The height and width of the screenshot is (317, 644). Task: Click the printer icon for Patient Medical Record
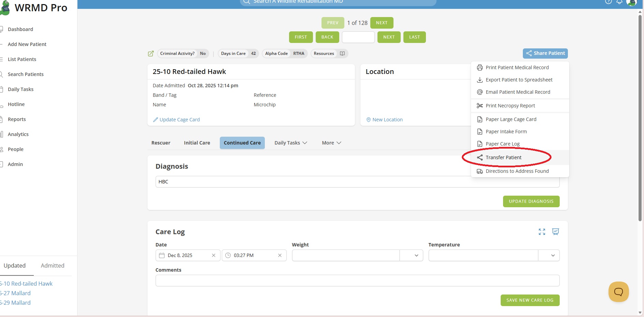tap(480, 67)
